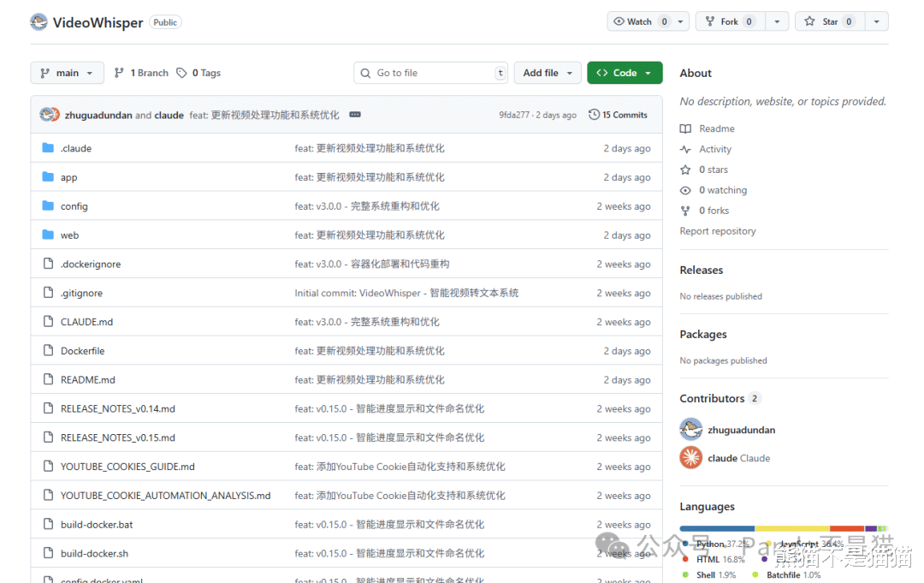Image resolution: width=924 pixels, height=583 pixels.
Task: Click the Readme book icon
Action: 685,128
